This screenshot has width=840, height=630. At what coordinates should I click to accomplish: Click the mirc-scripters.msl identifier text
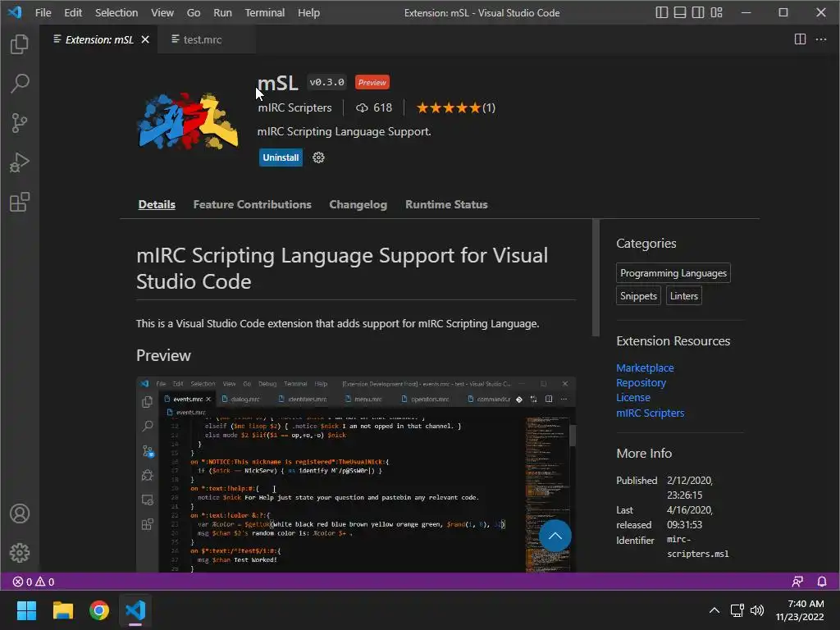[697, 546]
